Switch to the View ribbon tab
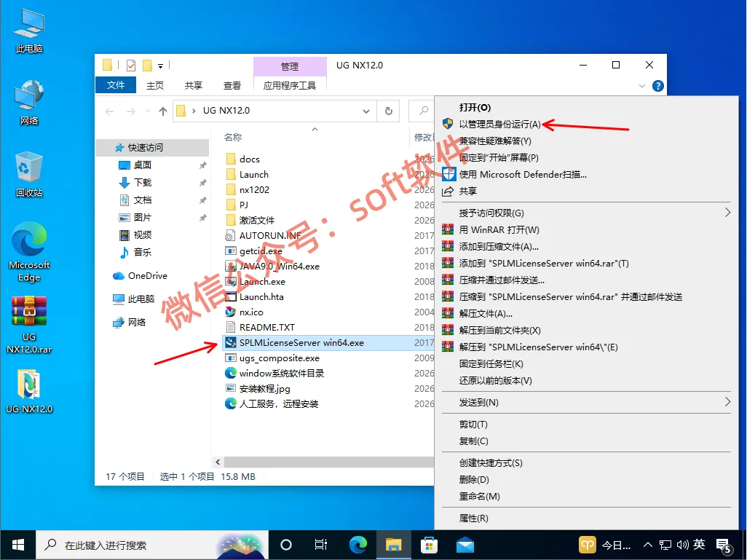747x560 pixels. tap(232, 85)
